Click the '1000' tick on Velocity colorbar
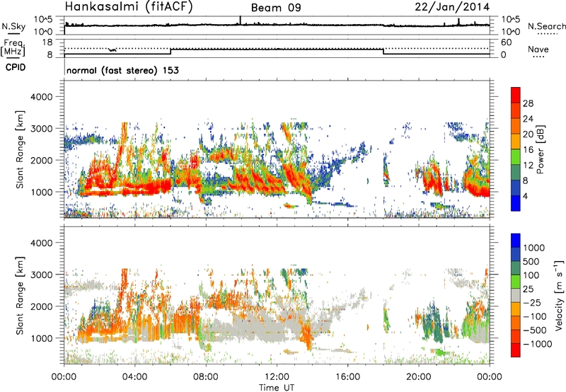Viewport: 566px width, 392px height. tap(534, 248)
